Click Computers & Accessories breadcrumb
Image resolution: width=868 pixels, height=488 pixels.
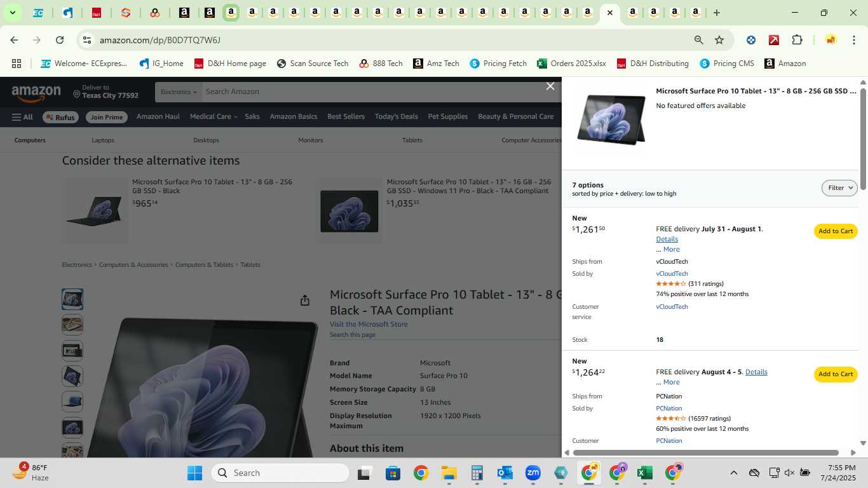pos(133,265)
